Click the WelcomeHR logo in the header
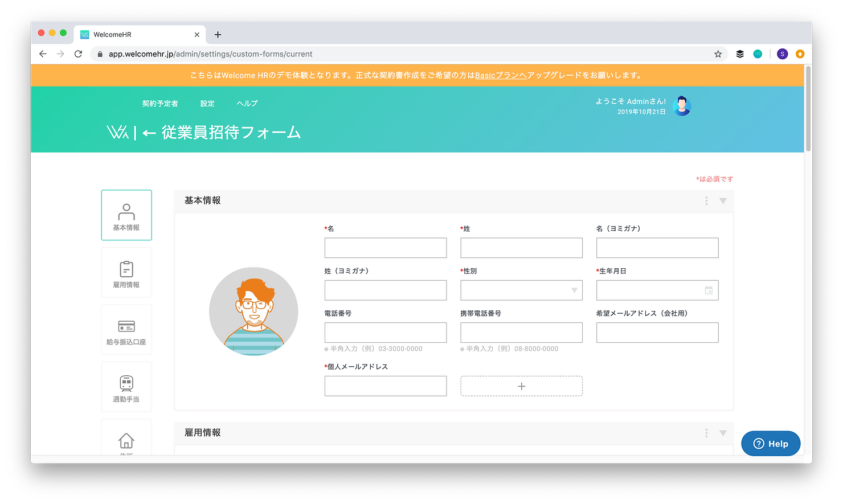 point(117,133)
